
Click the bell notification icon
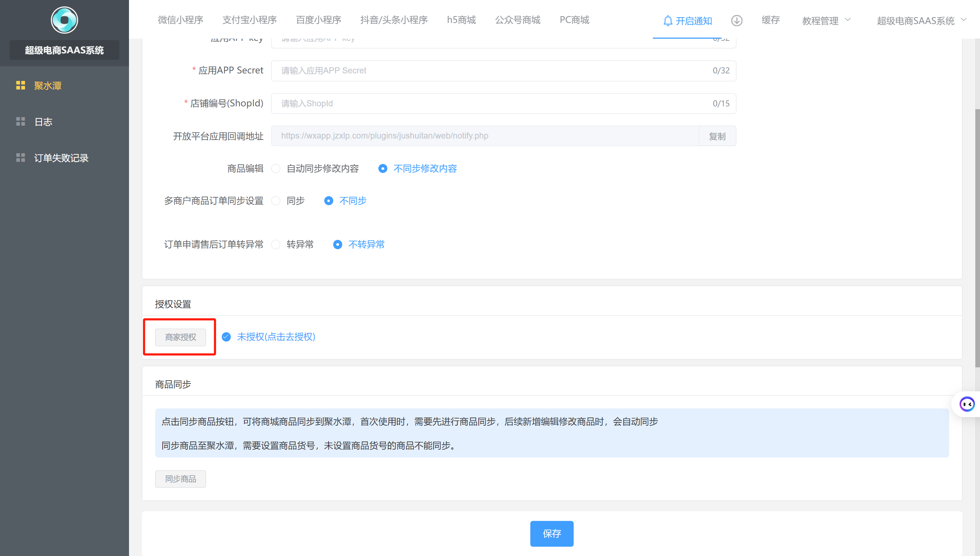tap(668, 21)
